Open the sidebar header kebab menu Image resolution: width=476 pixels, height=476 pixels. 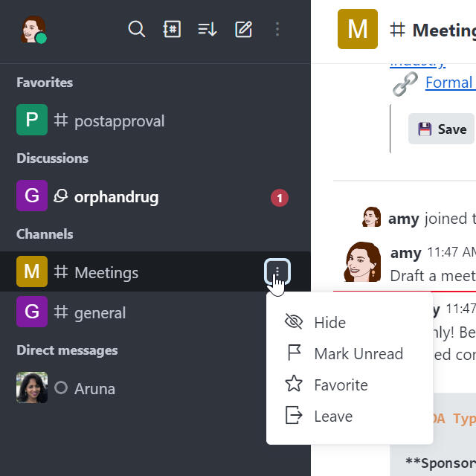point(277,29)
